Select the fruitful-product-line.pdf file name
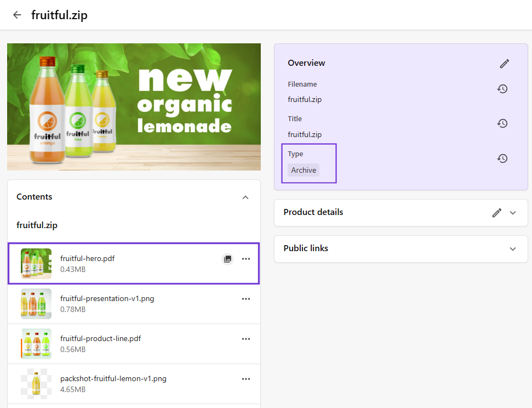532x408 pixels. point(100,339)
